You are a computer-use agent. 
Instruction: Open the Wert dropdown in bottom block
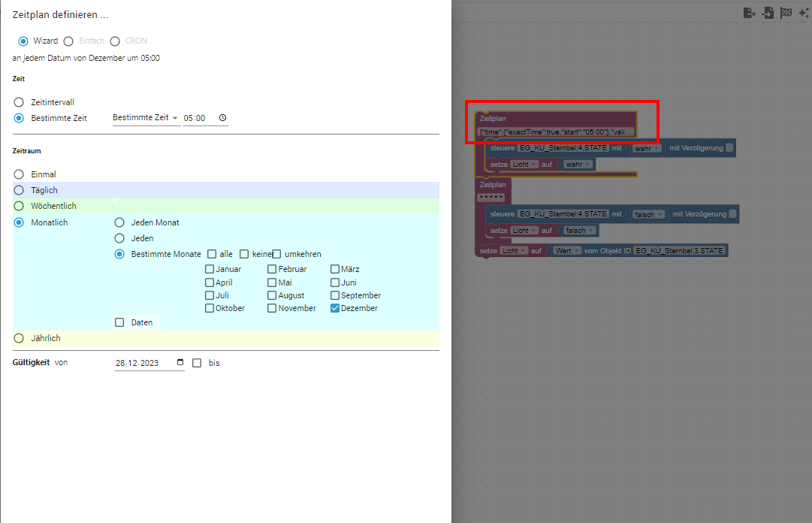click(567, 251)
